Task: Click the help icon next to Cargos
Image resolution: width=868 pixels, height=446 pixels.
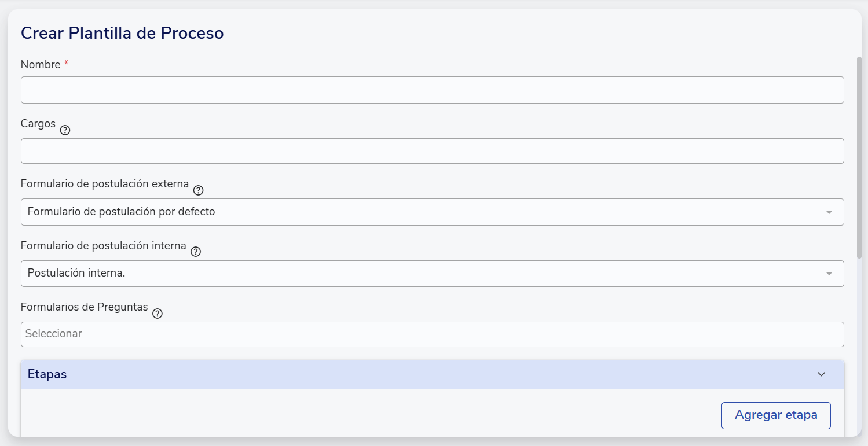Action: [65, 130]
